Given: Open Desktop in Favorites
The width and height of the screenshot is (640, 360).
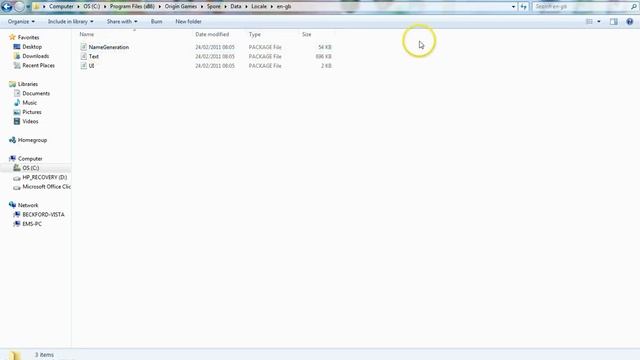Looking at the screenshot, I should click(32, 47).
